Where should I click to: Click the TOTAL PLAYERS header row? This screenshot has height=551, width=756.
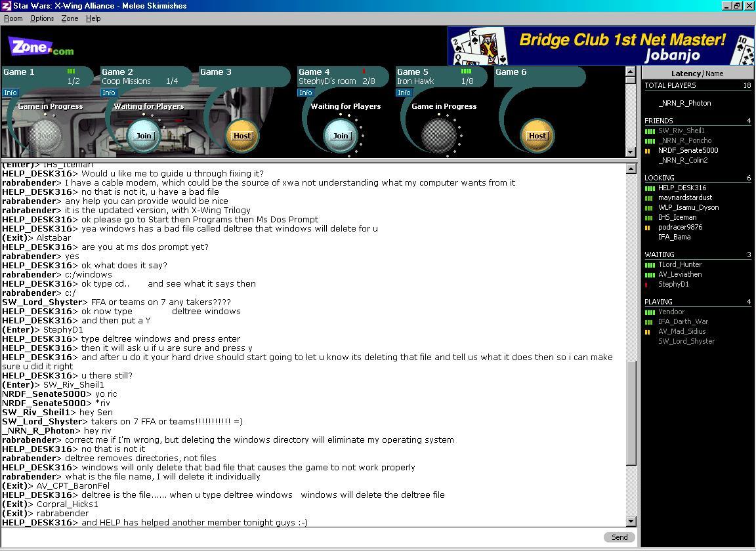point(698,85)
